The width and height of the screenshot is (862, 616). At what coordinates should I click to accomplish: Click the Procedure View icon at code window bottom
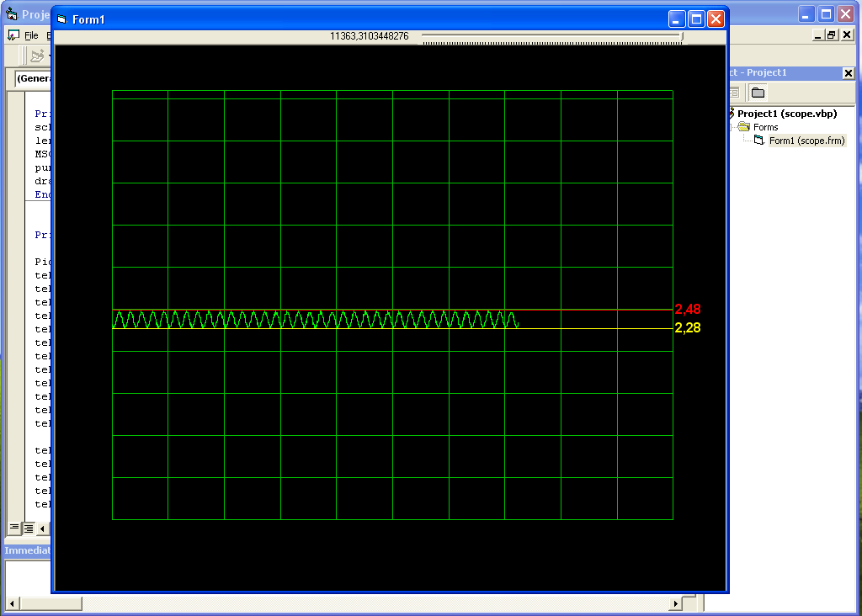tap(14, 528)
